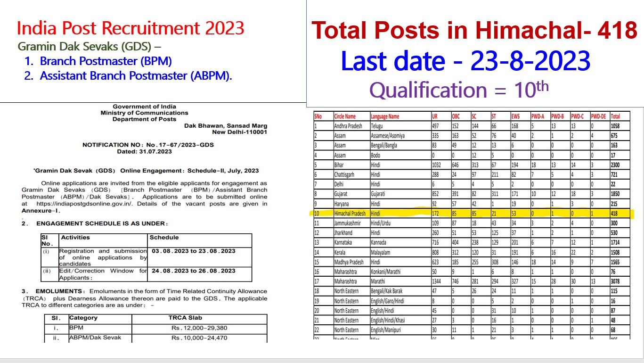The width and height of the screenshot is (644, 363).
Task: Click the "Registration and submission of online applications" cell
Action: tap(103, 257)
